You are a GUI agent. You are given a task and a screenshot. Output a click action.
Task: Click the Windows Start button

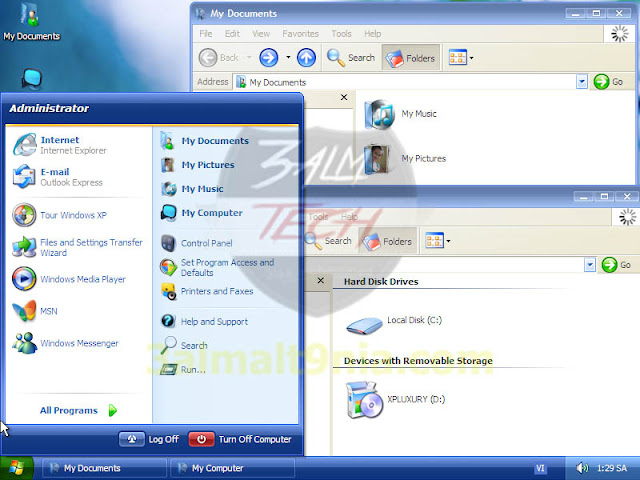17,468
